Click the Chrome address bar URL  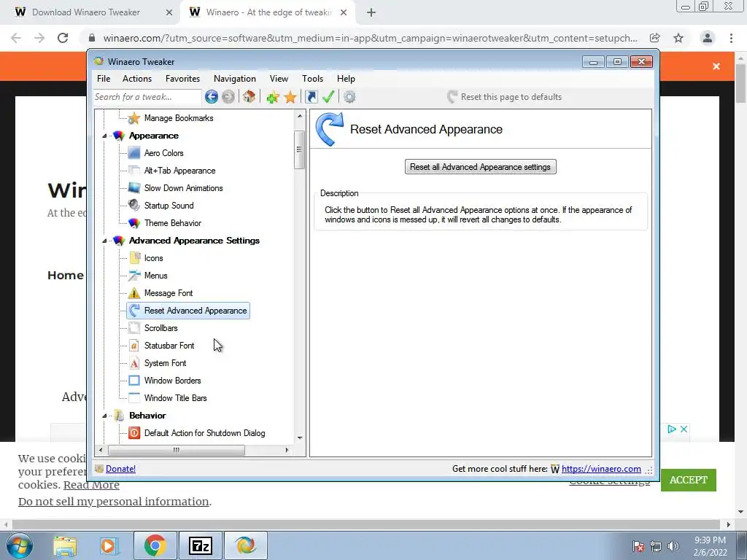pos(370,38)
